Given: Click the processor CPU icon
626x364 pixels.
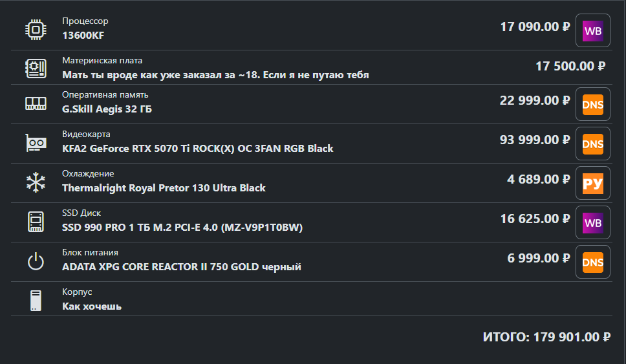Looking at the screenshot, I should click(36, 30).
